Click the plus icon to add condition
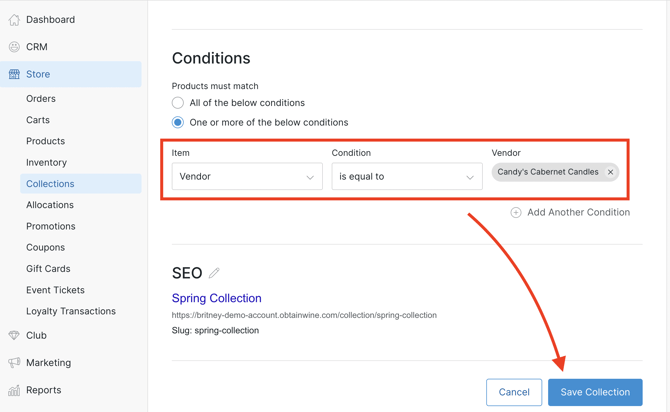Image resolution: width=670 pixels, height=412 pixels. pos(516,212)
